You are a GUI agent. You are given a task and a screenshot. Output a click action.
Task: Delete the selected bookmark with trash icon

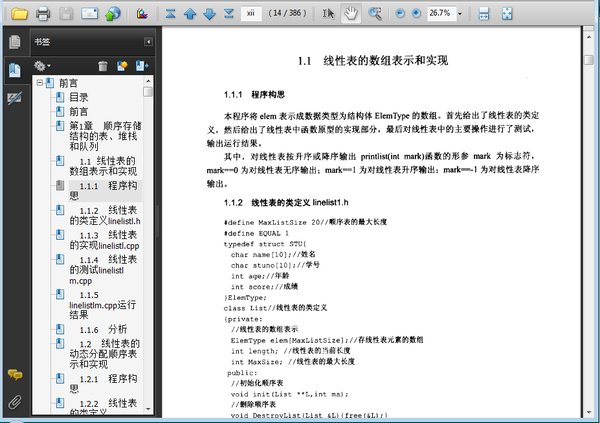101,65
